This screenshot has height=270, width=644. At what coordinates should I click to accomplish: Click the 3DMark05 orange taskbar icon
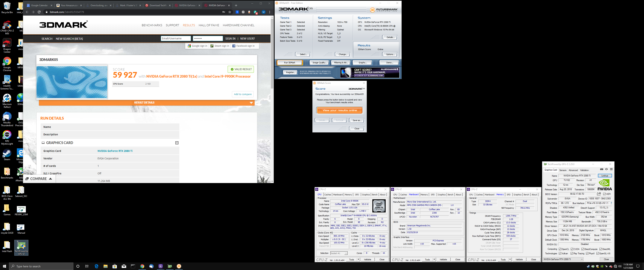pos(179,266)
